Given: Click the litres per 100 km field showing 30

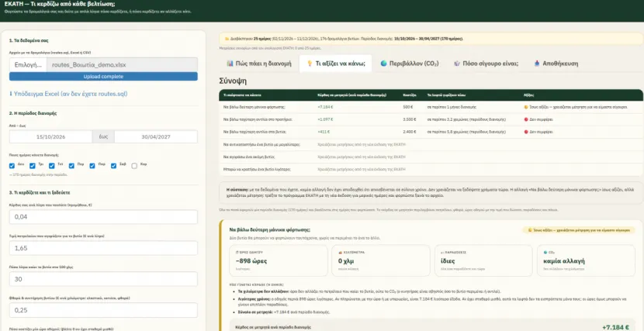Looking at the screenshot, I should tap(103, 279).
